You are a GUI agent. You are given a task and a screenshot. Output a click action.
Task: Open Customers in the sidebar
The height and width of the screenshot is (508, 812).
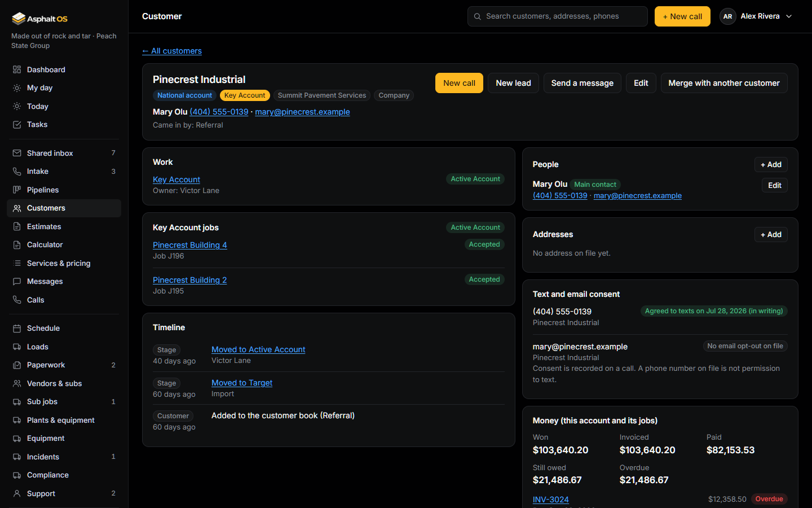click(64, 208)
